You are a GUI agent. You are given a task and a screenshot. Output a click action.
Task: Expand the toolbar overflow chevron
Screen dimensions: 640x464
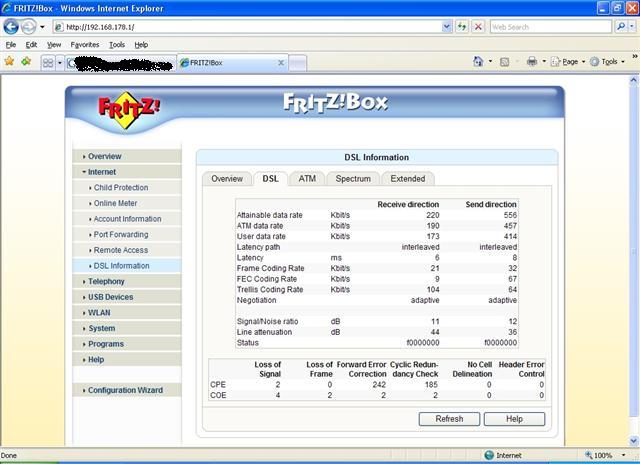tap(635, 56)
